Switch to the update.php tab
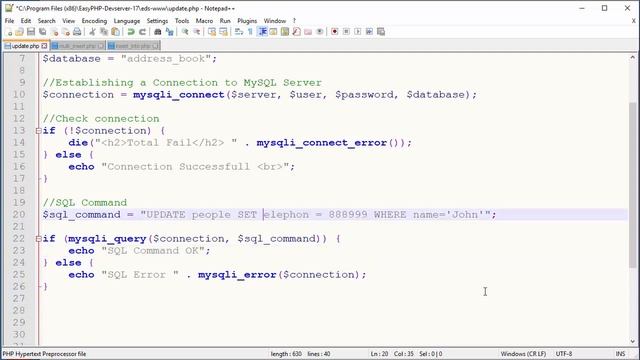 coord(25,46)
